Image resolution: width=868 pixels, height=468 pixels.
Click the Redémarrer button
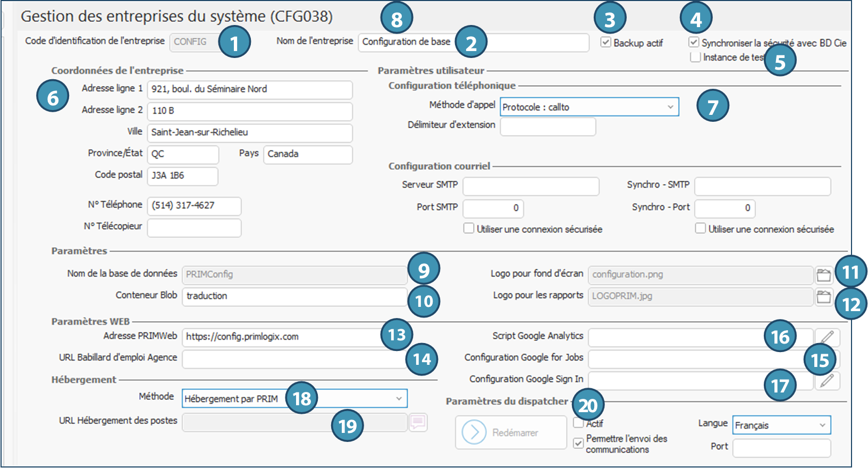coord(511,432)
